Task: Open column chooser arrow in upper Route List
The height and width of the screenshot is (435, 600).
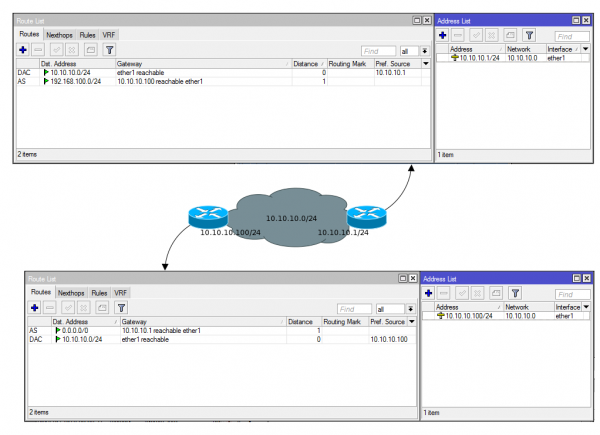Action: pos(426,64)
